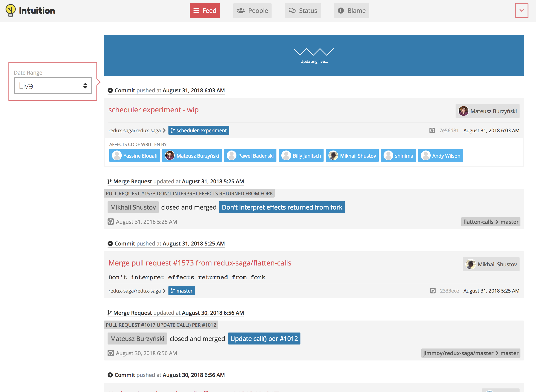The height and width of the screenshot is (392, 536).
Task: Open the Blame tab
Action: [351, 11]
